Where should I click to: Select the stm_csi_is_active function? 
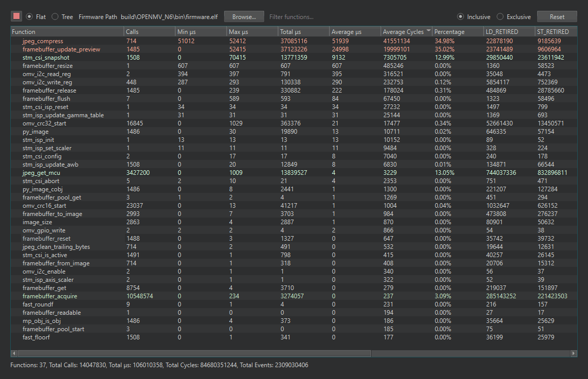(x=294, y=255)
